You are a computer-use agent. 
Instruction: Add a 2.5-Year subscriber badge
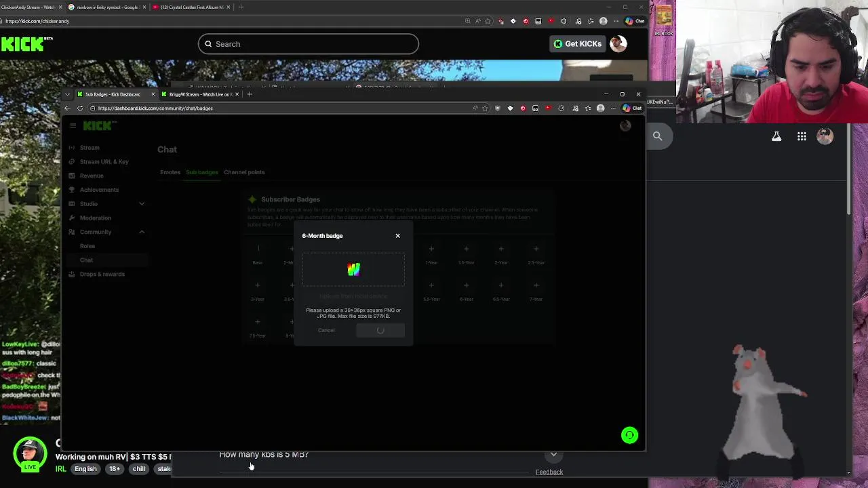(x=536, y=249)
